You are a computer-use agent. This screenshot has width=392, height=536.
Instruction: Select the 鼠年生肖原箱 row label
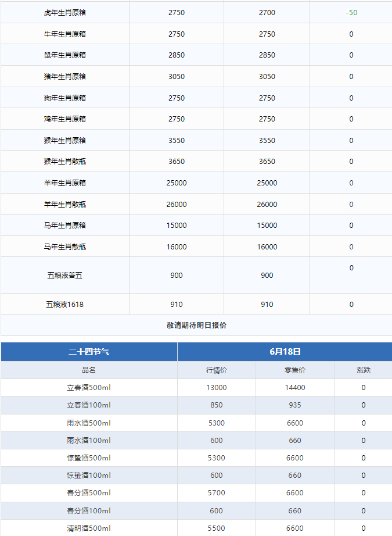(x=65, y=55)
